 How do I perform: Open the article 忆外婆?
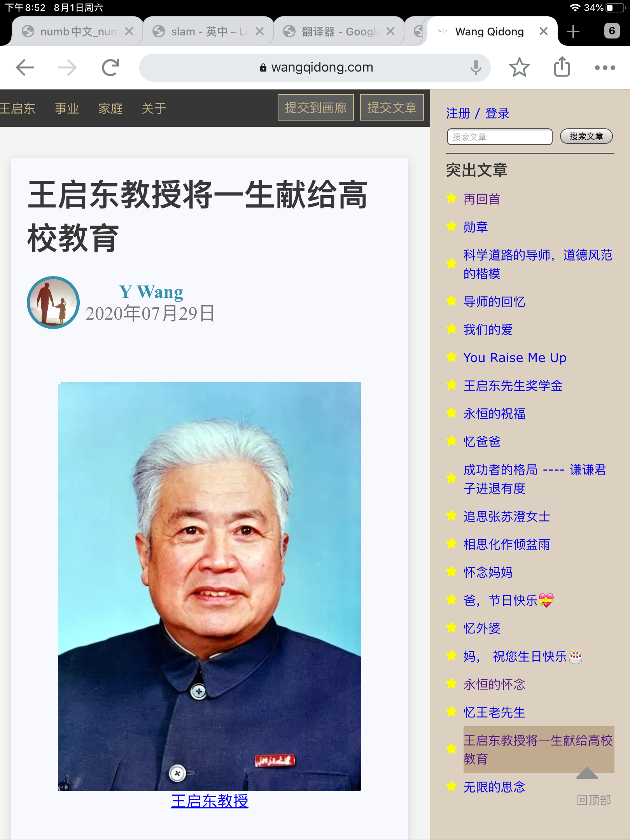coord(482,628)
